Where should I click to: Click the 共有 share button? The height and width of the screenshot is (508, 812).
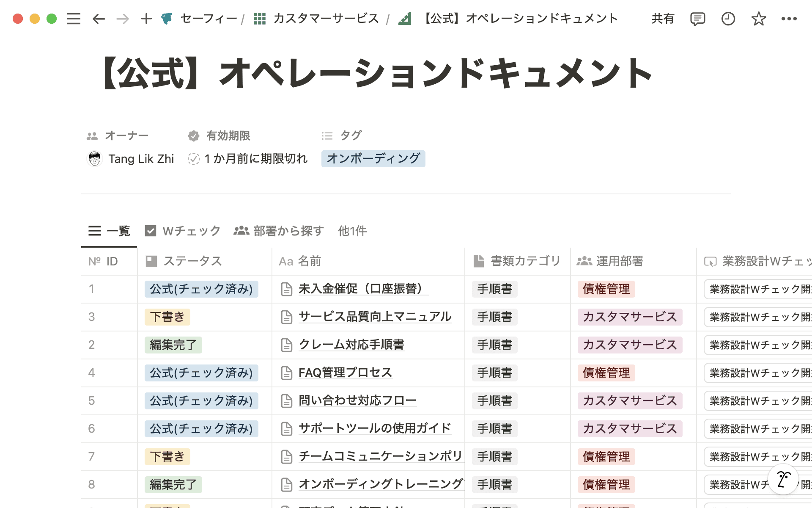point(663,19)
